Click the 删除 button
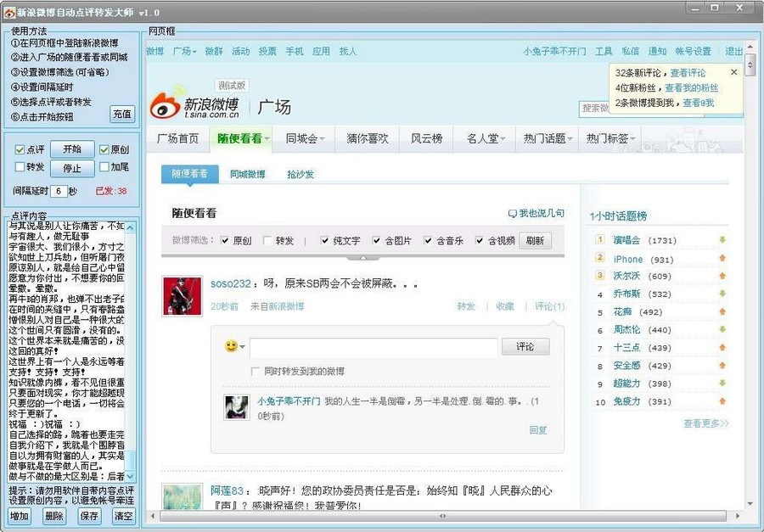 click(53, 516)
